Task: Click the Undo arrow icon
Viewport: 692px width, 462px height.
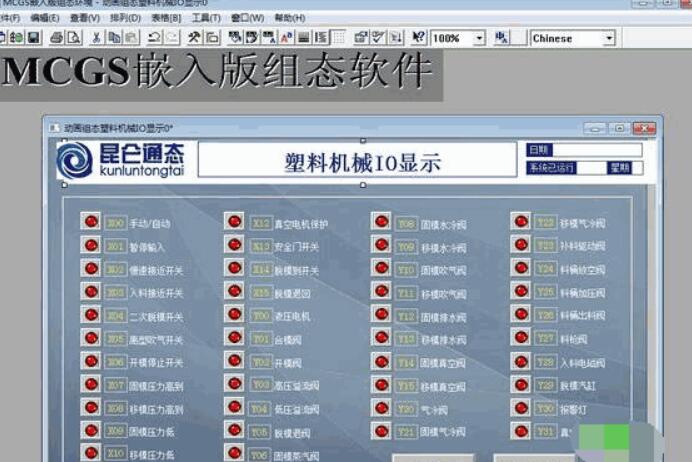Action: [154, 38]
